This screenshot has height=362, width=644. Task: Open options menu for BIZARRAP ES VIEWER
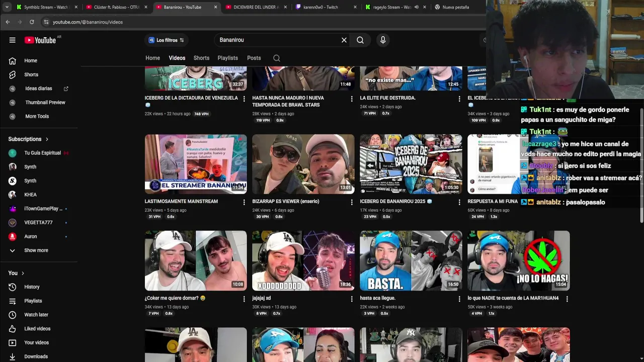352,202
